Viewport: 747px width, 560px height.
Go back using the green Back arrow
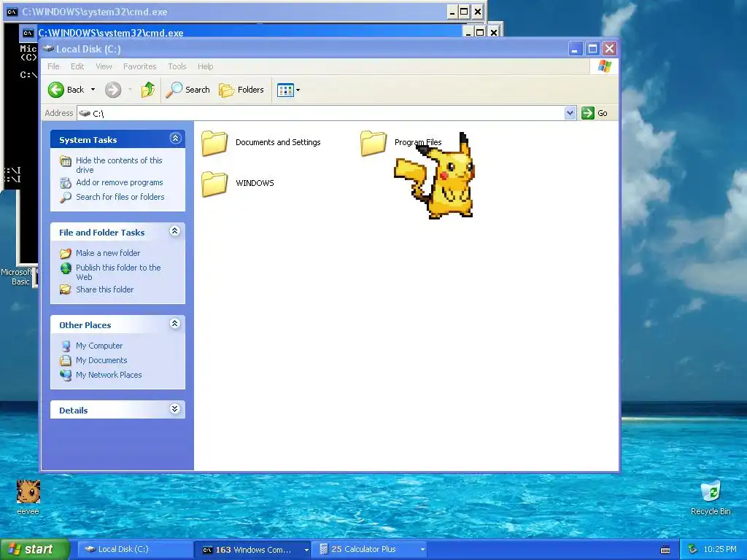(66, 90)
